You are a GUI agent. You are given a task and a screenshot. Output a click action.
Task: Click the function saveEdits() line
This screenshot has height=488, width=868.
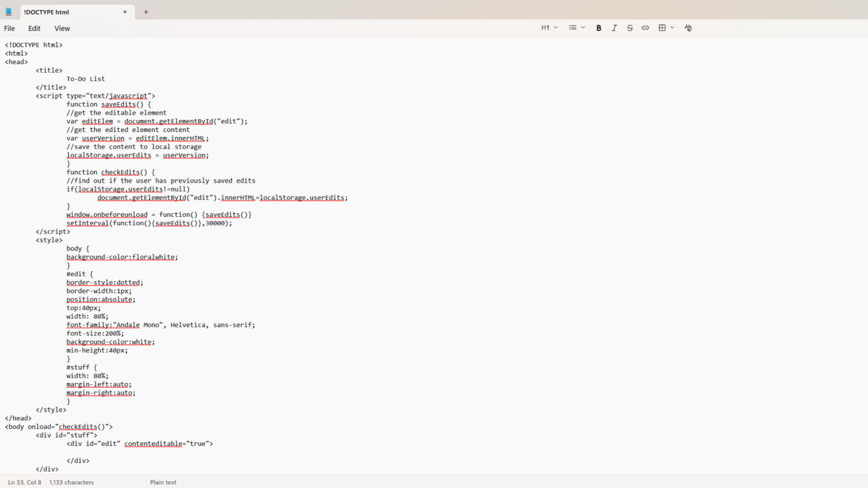coord(109,105)
